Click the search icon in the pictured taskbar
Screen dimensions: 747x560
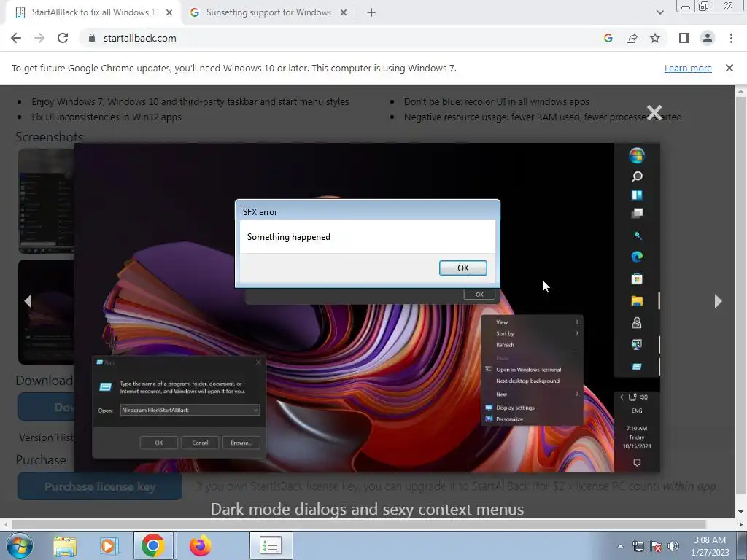tap(637, 176)
